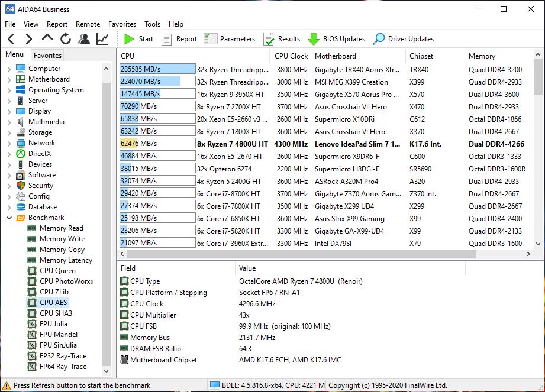Expand the Display tree node

point(9,112)
